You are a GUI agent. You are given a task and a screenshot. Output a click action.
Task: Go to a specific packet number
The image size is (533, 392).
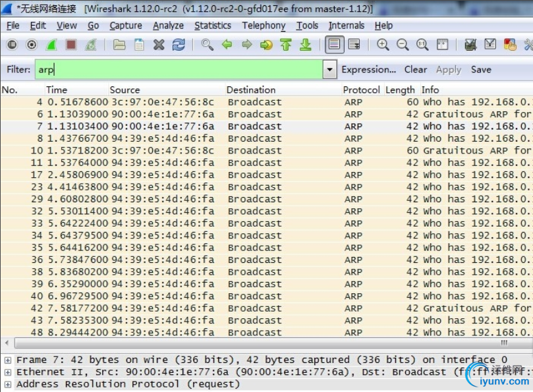[266, 45]
